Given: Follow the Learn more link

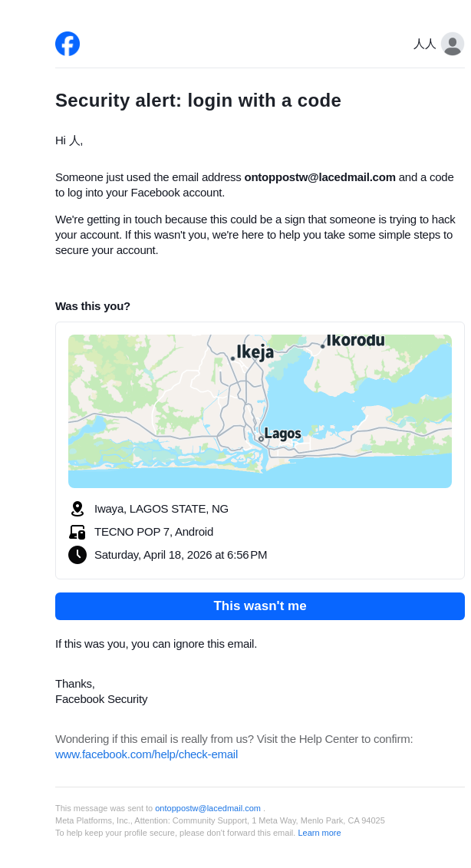Looking at the screenshot, I should (319, 833).
